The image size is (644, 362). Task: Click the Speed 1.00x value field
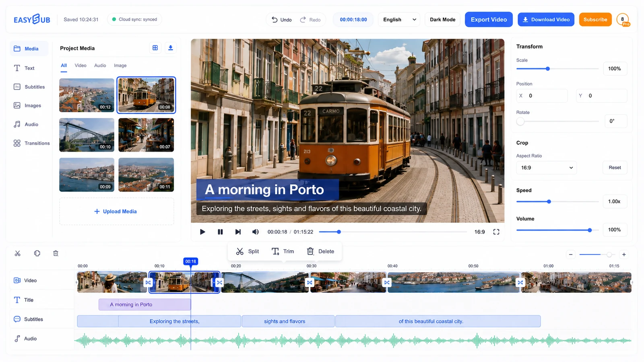[615, 202]
